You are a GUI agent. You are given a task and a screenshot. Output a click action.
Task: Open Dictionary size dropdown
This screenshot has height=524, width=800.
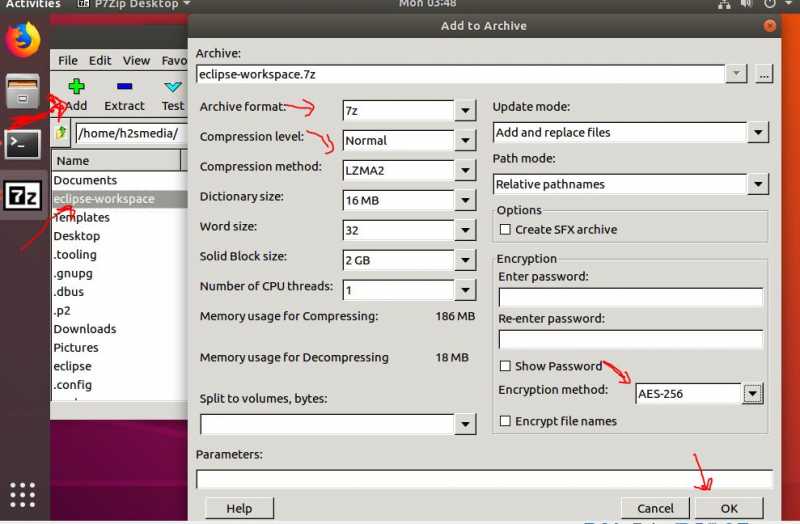point(465,201)
